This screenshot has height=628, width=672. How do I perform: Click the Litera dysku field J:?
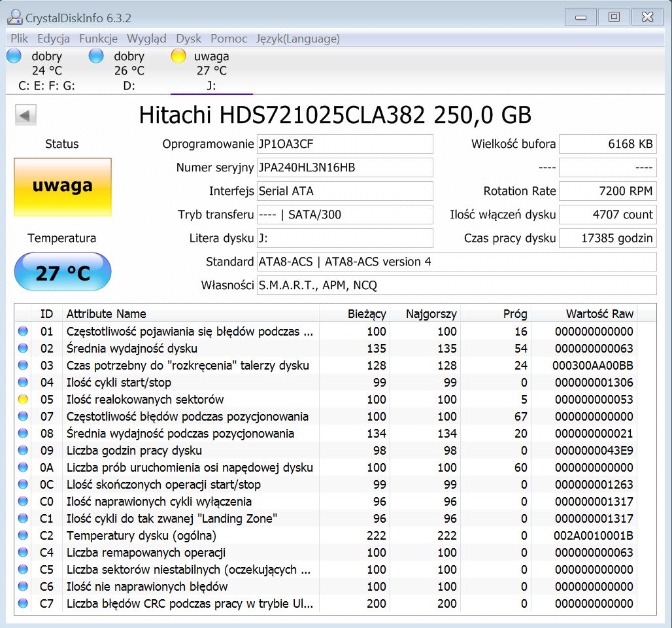(345, 238)
